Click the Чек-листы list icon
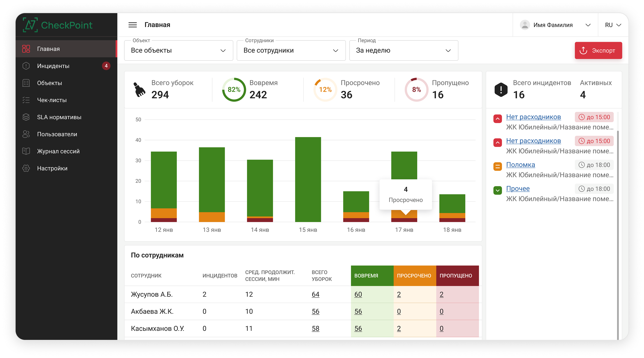 pyautogui.click(x=26, y=100)
